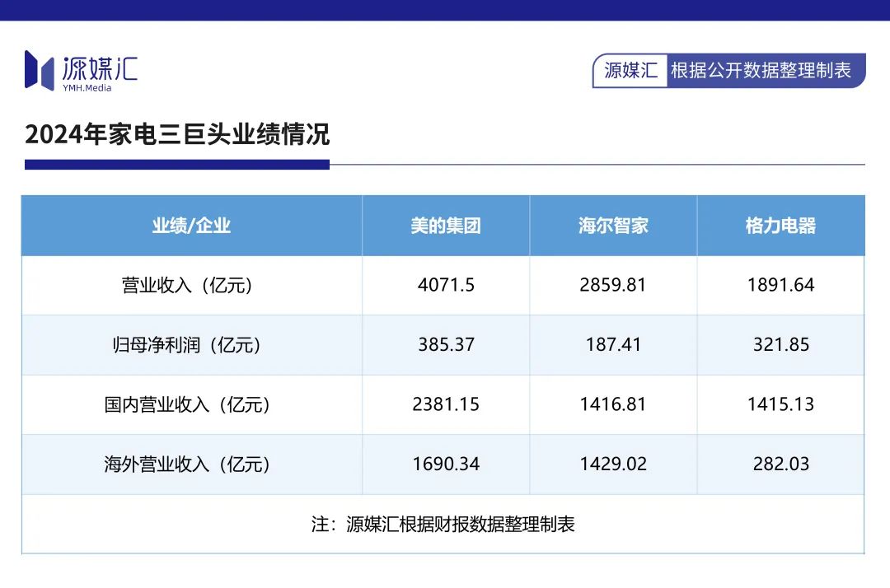Click the 源媒汇 badge at top right
This screenshot has width=890, height=588.
[630, 71]
